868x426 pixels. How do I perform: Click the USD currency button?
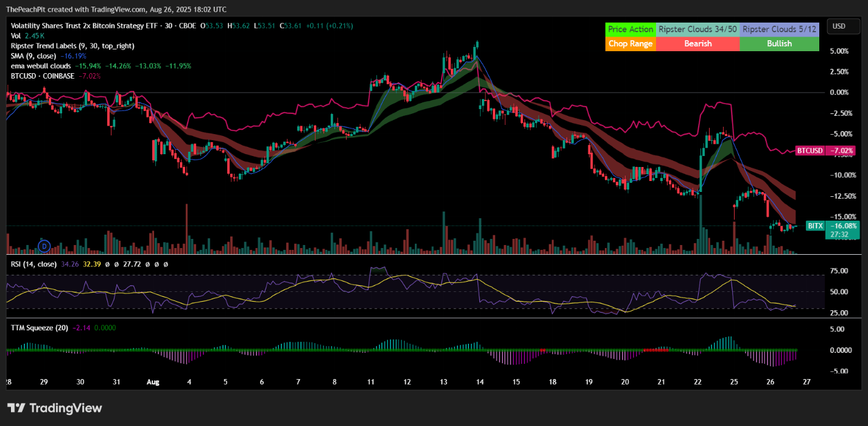(843, 26)
